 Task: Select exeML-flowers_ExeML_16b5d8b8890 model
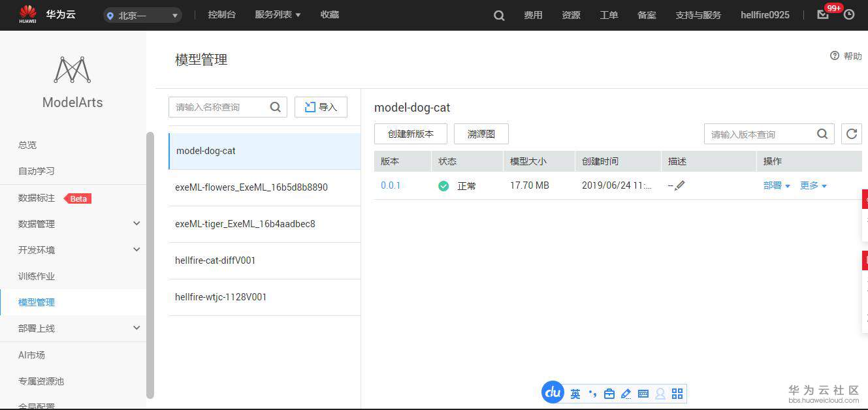[265, 187]
